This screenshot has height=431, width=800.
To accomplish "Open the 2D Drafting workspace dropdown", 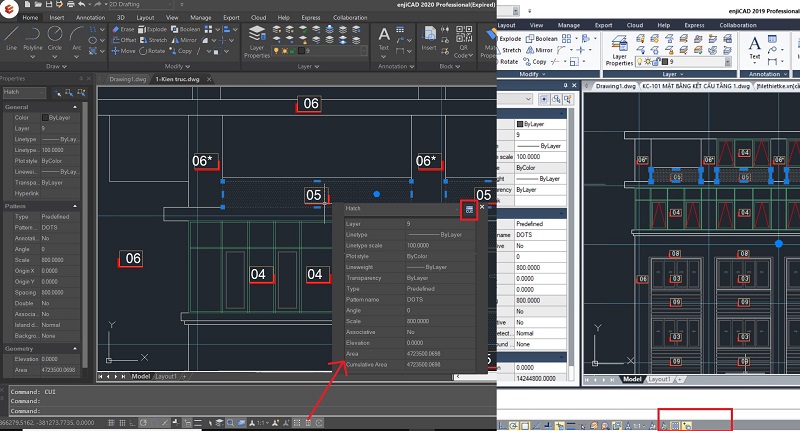I will tap(141, 5).
